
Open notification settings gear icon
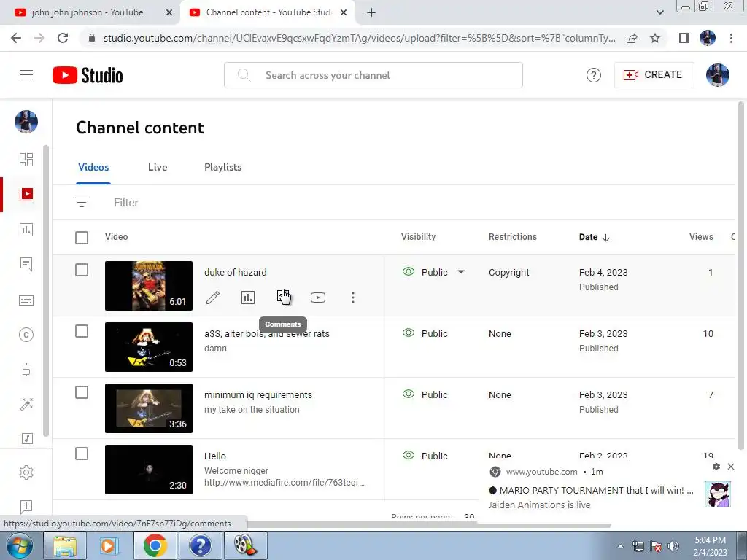tap(716, 467)
